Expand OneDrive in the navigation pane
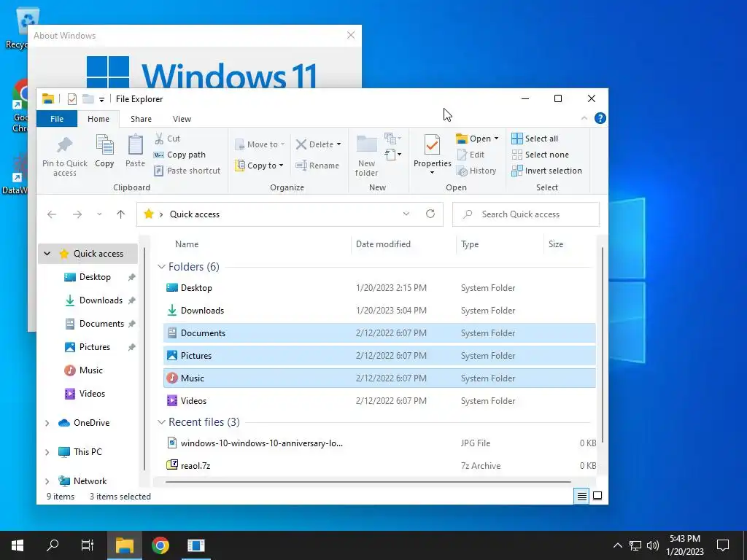747x560 pixels. pyautogui.click(x=47, y=423)
